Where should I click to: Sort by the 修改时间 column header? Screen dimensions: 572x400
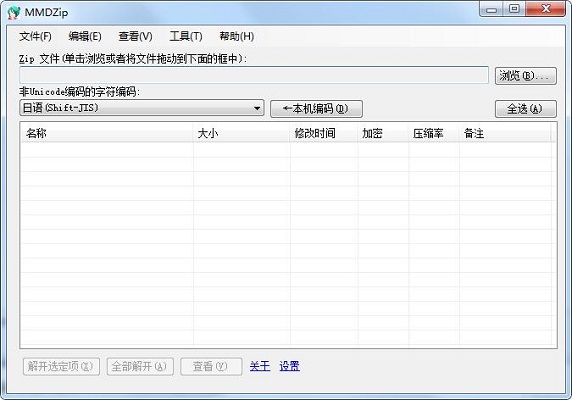click(324, 133)
